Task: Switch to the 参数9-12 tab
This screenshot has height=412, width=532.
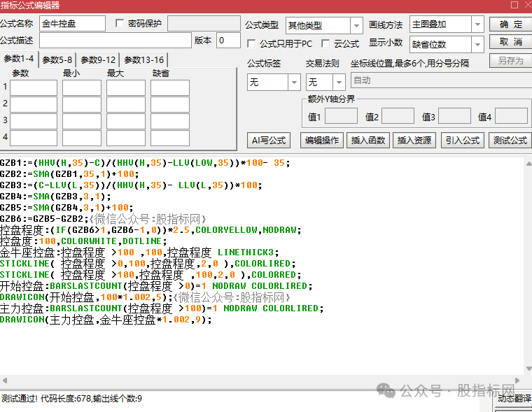Action: pos(98,60)
